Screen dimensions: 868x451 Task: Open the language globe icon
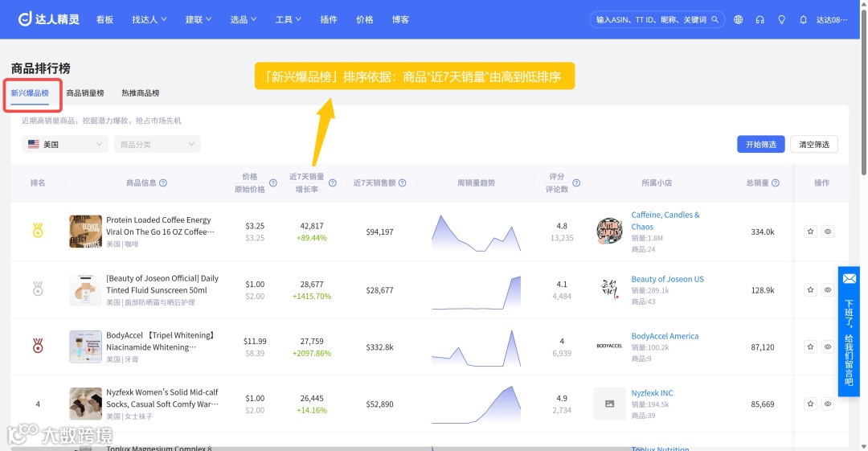click(x=738, y=19)
